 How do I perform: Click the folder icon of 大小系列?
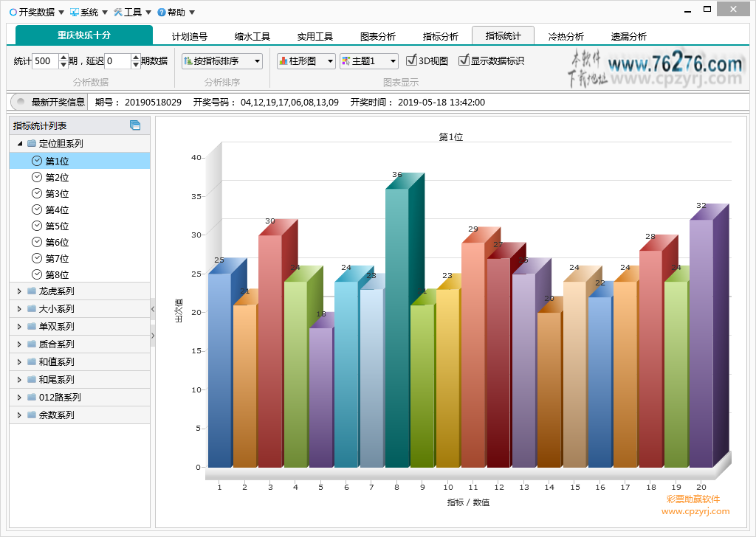point(32,308)
